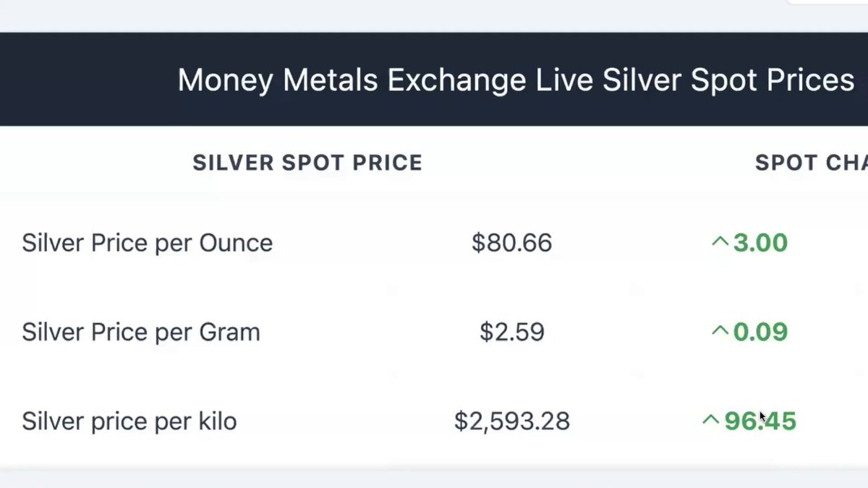Select the "Silver Price per Ounce" row label
Screen dimensions: 868x488
(147, 243)
